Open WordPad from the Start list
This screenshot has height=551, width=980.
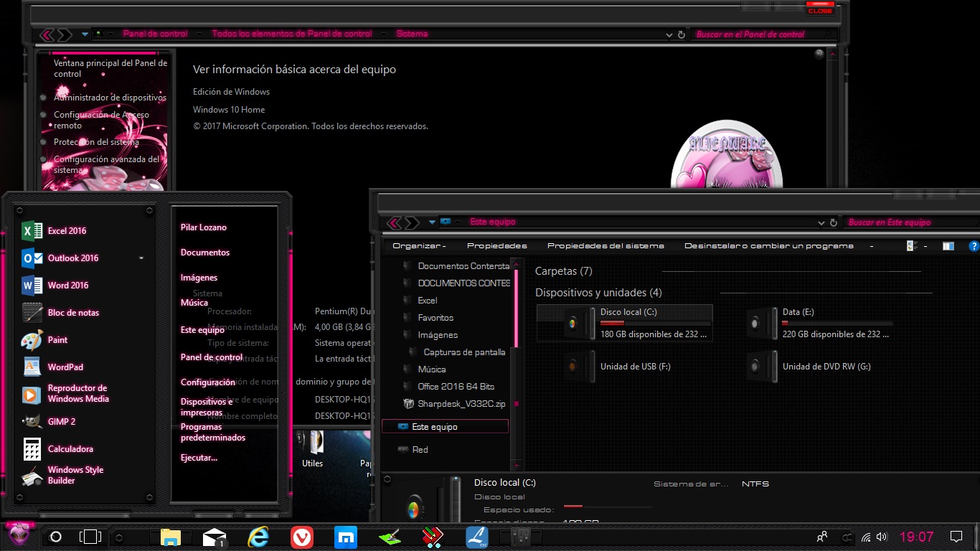pyautogui.click(x=52, y=367)
